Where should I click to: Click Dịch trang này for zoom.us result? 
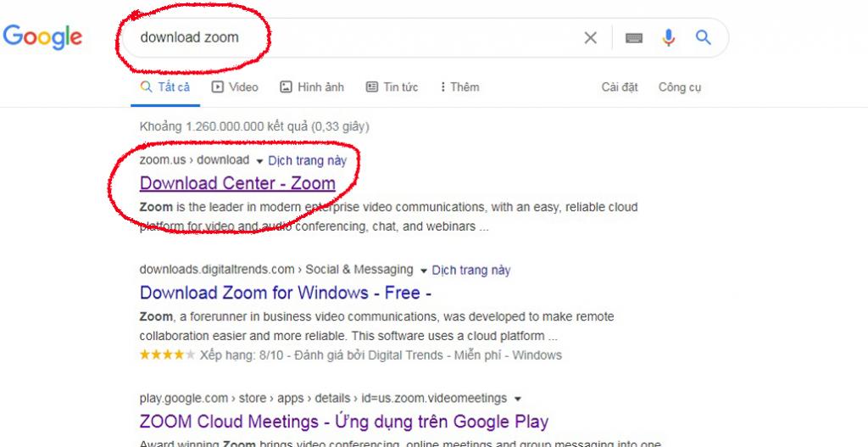point(307,160)
